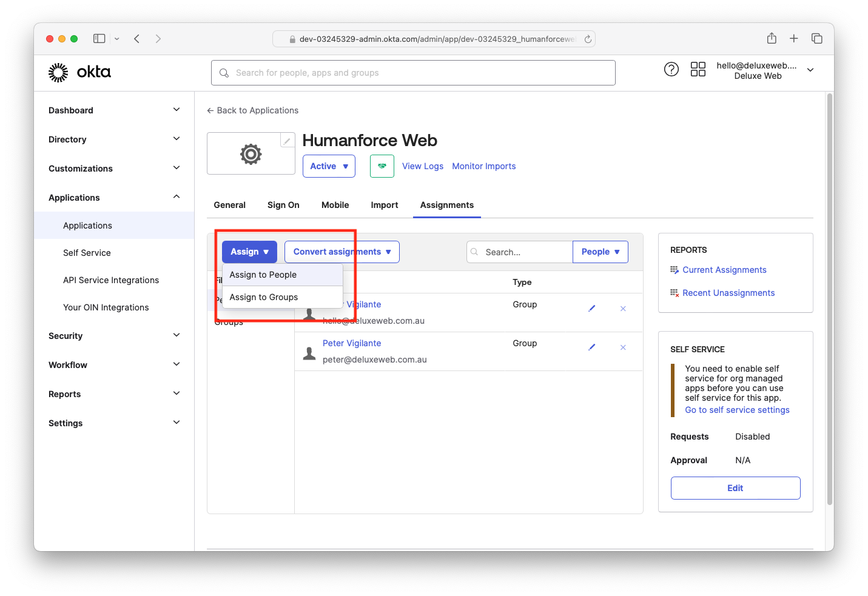Click the Recent Unassignments report icon
Viewport: 868px width, 596px height.
point(675,293)
